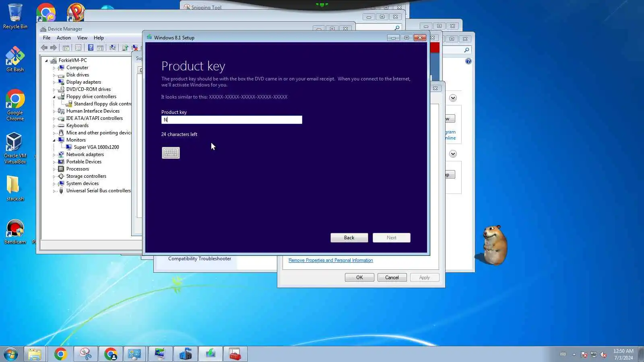Click the Forward arrow in Device Manager toolbar
Viewport: 644px width, 362px height.
(54, 48)
